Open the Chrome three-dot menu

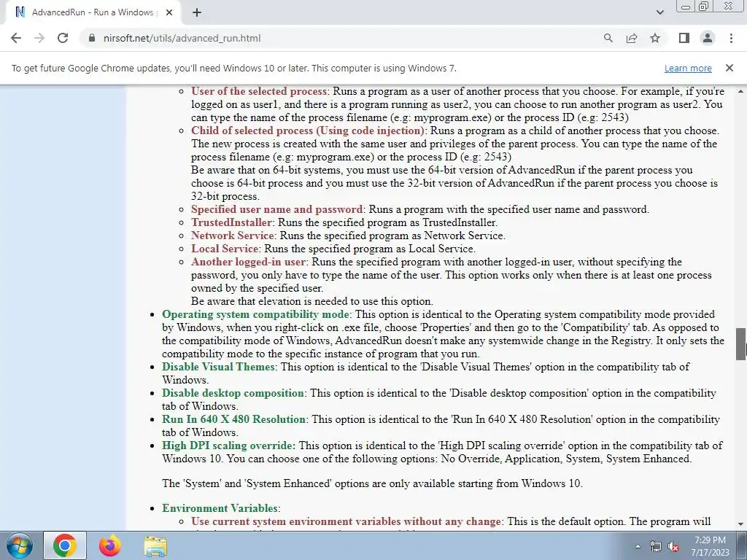click(731, 38)
